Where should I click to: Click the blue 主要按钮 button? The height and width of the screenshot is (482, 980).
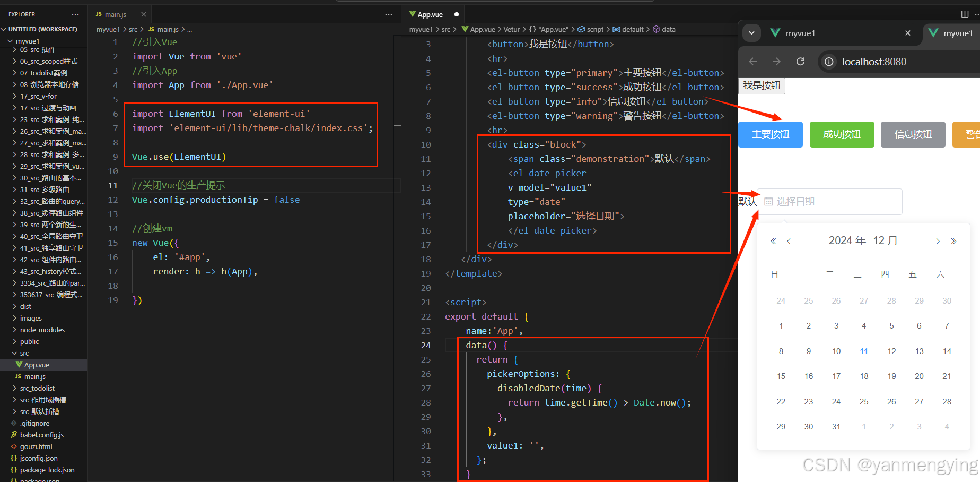point(771,134)
